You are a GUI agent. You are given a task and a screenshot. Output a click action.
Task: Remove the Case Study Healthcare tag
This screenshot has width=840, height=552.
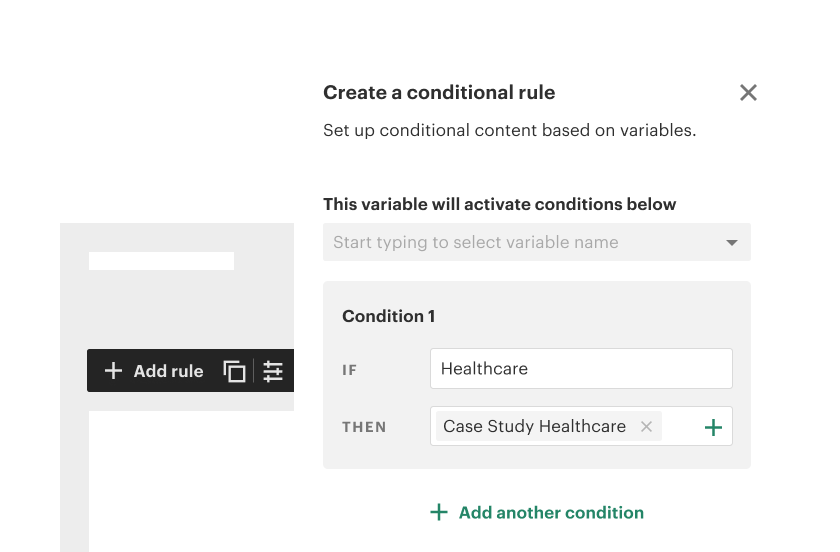coord(646,427)
